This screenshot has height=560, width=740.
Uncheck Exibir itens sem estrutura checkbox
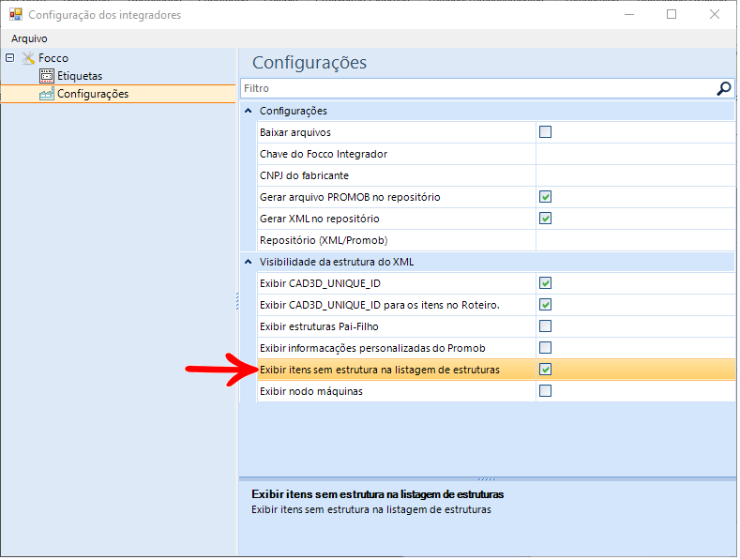click(x=545, y=370)
